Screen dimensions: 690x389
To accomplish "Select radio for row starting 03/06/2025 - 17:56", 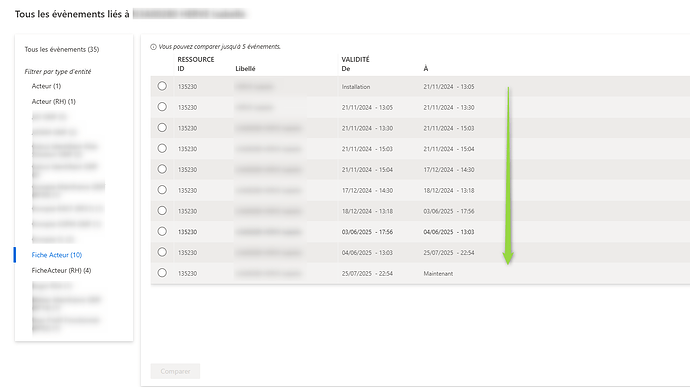I will tap(162, 231).
